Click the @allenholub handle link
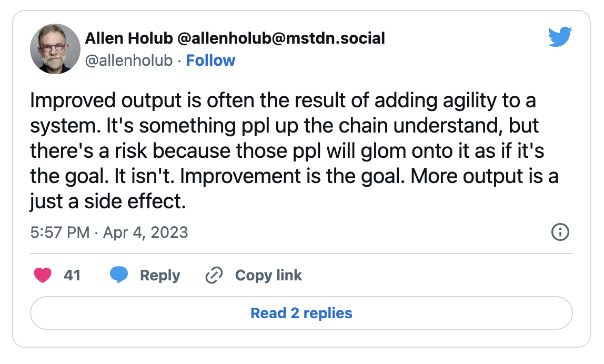The height and width of the screenshot is (364, 604). click(129, 60)
